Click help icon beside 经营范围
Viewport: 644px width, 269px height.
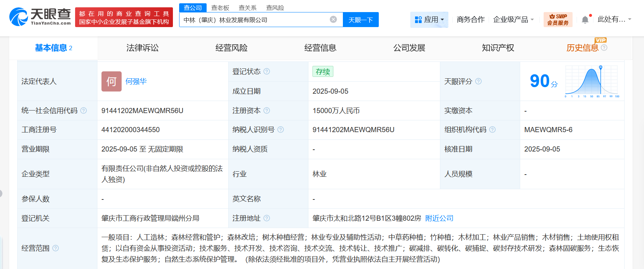(56, 248)
